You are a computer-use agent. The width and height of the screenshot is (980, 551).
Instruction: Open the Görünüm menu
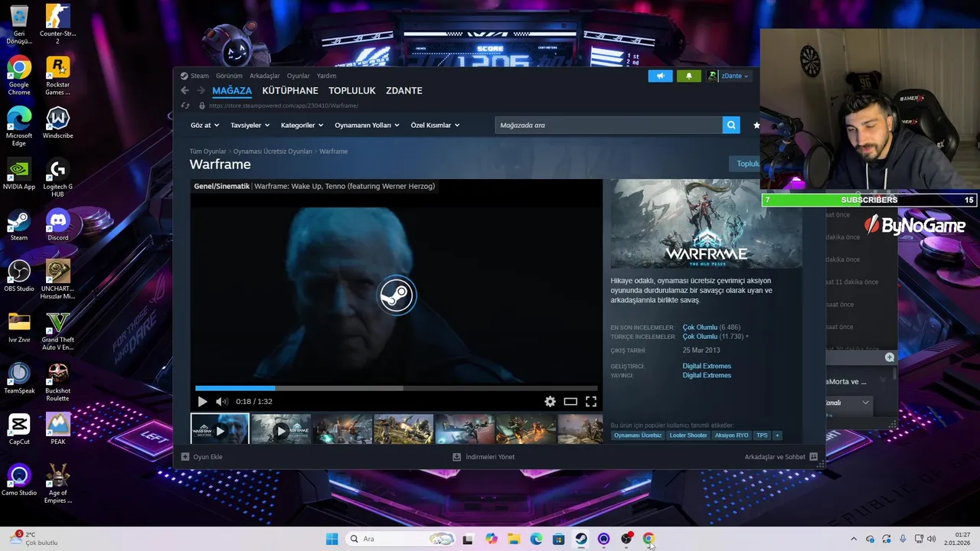point(229,76)
